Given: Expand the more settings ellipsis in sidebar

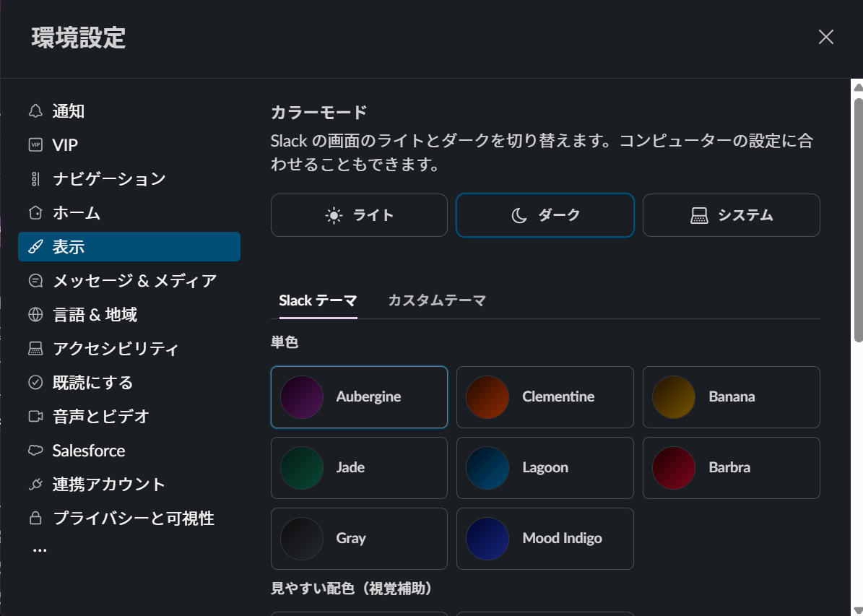Looking at the screenshot, I should 40,550.
